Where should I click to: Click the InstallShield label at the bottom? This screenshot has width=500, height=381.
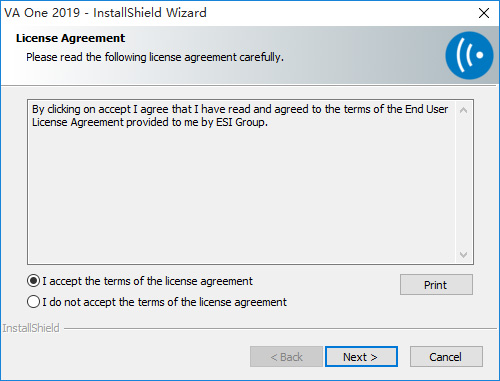pyautogui.click(x=31, y=328)
